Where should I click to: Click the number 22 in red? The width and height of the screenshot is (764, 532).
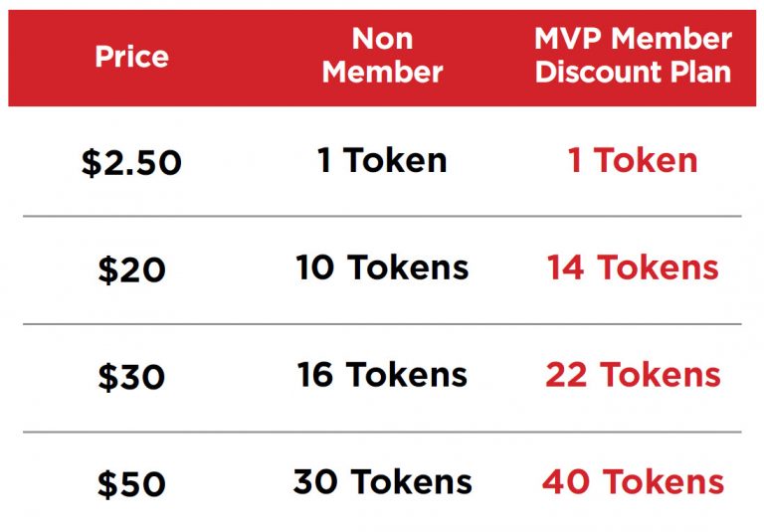tap(568, 375)
